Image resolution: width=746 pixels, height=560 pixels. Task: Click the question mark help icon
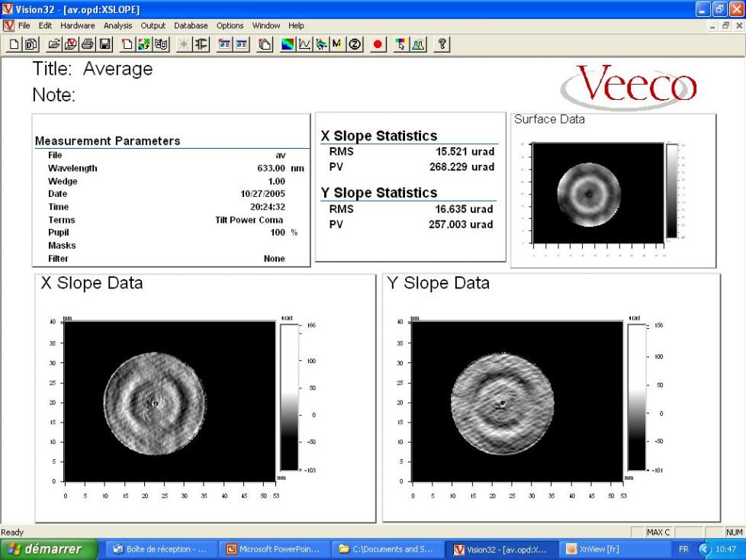click(x=442, y=44)
